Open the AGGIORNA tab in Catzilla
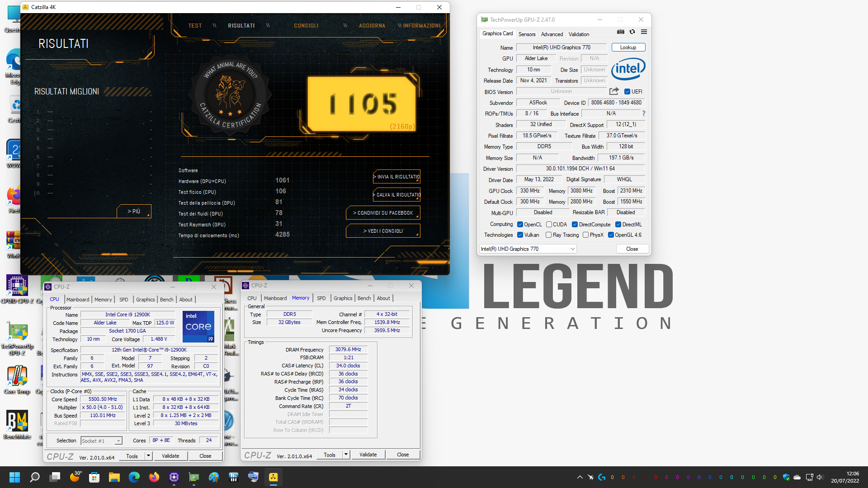Image resolution: width=868 pixels, height=488 pixels. pyautogui.click(x=372, y=26)
